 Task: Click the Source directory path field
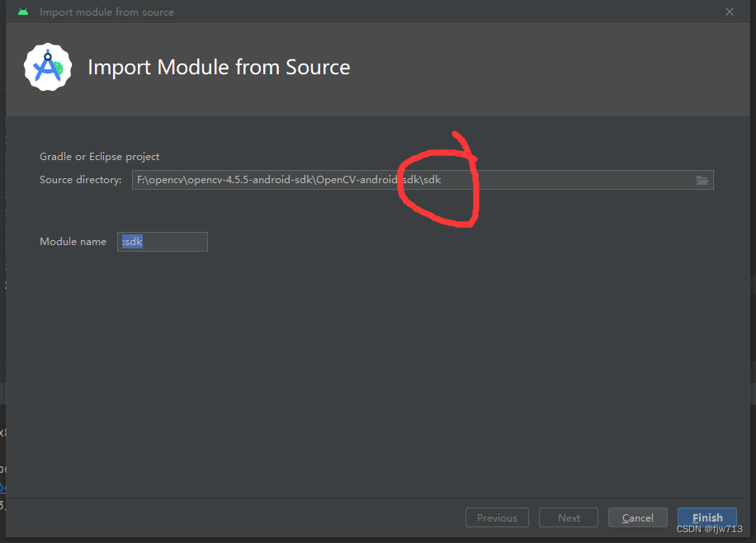(x=423, y=180)
